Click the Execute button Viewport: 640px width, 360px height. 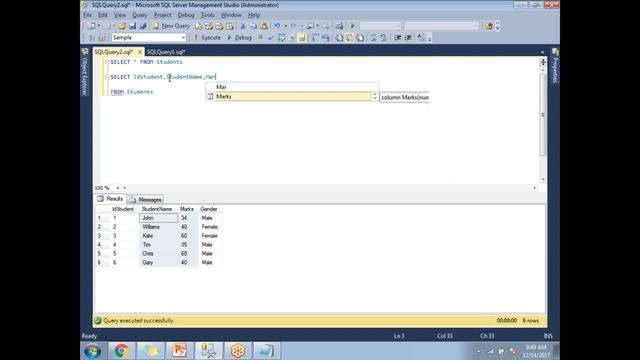(x=207, y=38)
